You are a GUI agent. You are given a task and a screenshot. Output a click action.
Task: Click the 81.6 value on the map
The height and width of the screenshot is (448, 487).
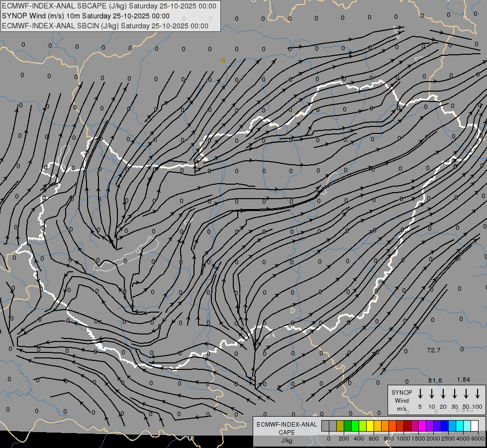[435, 380]
